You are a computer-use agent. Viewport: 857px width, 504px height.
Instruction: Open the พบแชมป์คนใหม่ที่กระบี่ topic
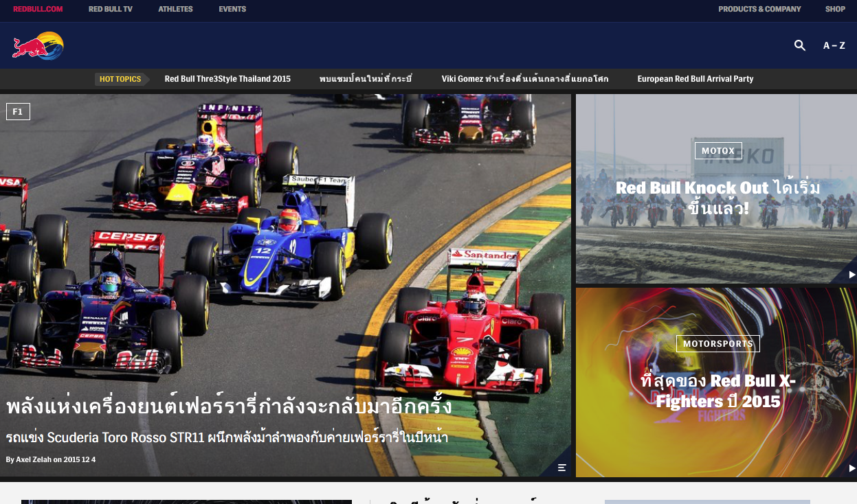[x=366, y=79]
